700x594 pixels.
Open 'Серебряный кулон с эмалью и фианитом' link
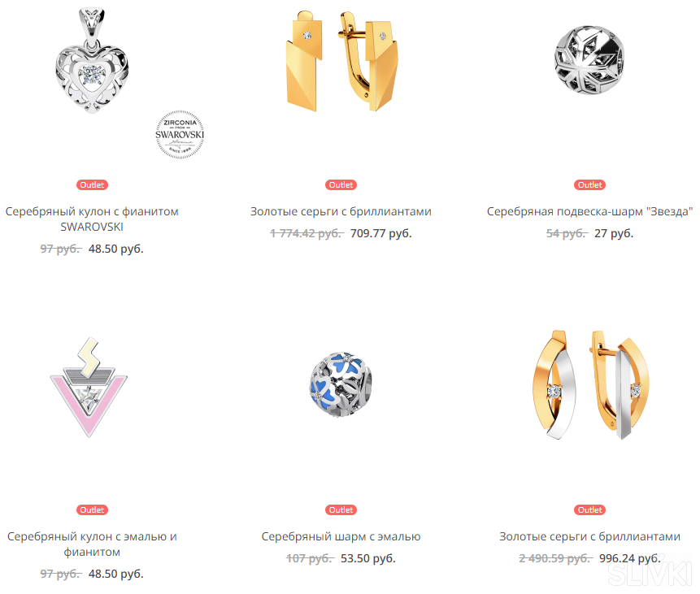tap(92, 544)
